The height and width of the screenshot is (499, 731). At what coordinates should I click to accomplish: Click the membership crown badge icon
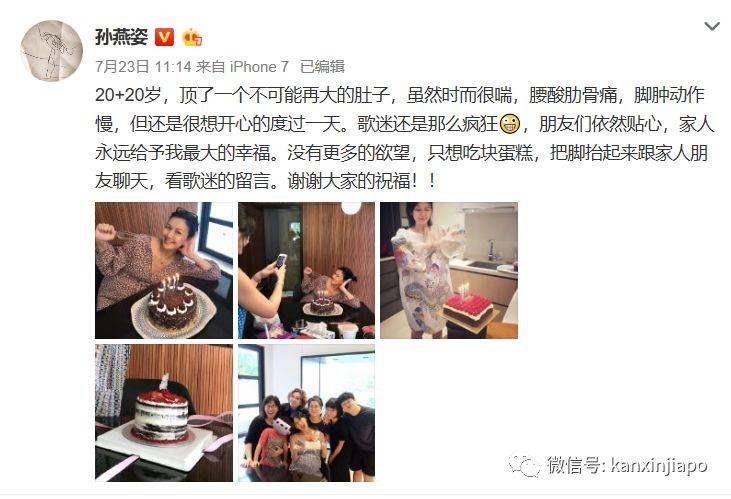pos(192,37)
